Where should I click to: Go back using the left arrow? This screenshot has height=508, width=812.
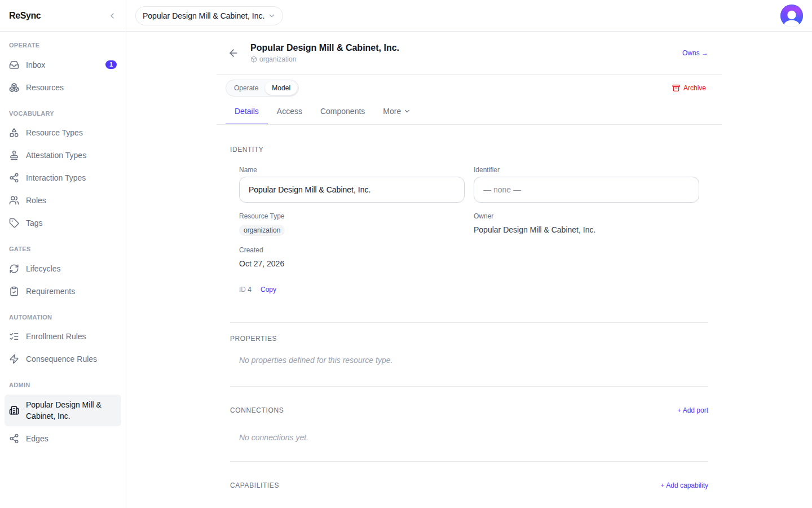coord(233,53)
